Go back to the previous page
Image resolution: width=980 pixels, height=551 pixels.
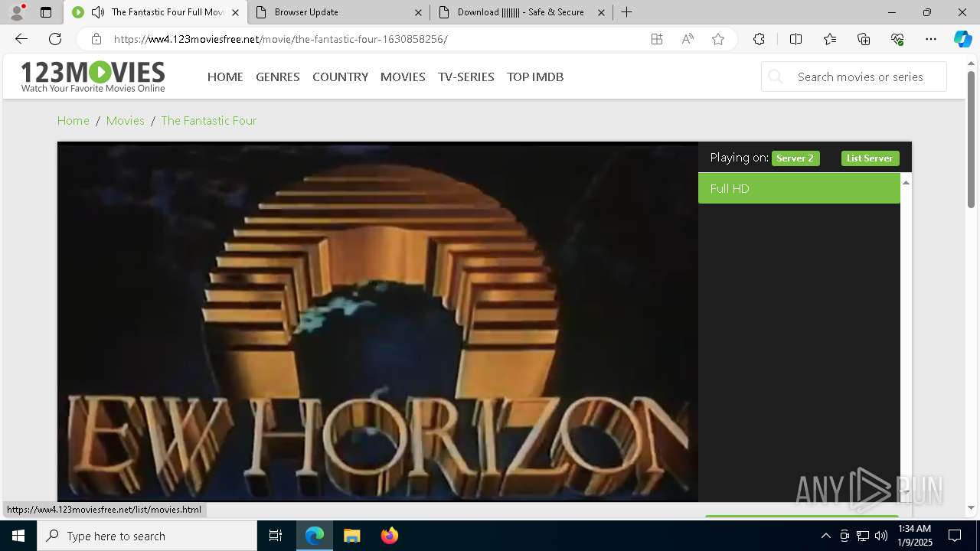21,39
